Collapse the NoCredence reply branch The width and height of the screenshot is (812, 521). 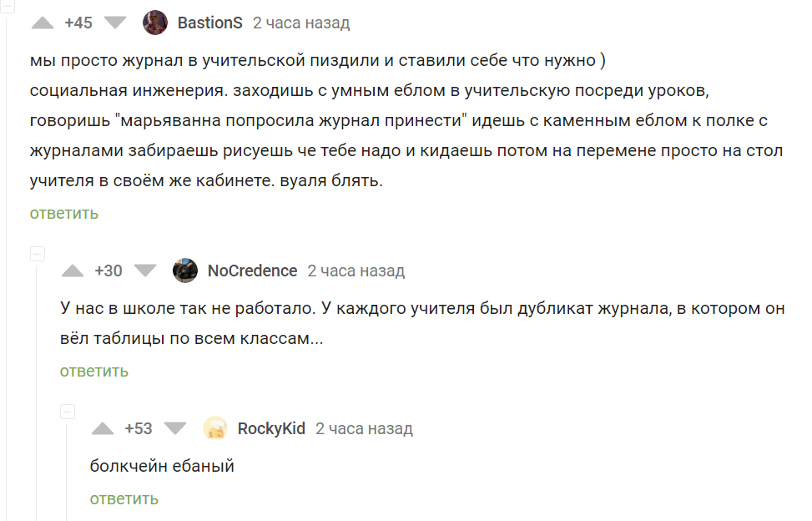pos(37,253)
